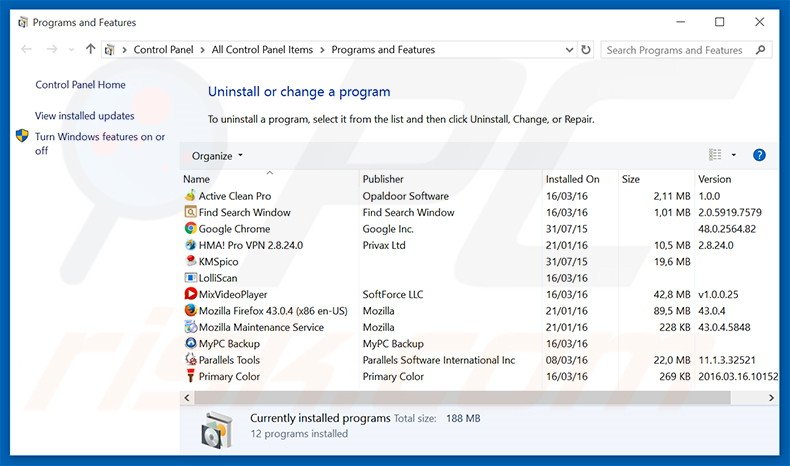The height and width of the screenshot is (466, 790).
Task: Go to Control Panel breadcrumb
Action: click(x=163, y=50)
